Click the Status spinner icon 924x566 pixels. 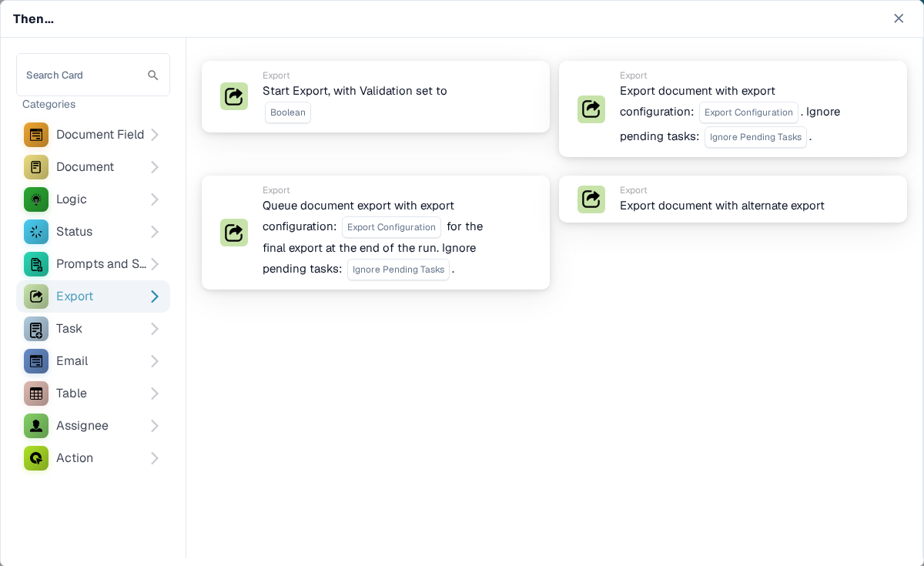point(36,232)
